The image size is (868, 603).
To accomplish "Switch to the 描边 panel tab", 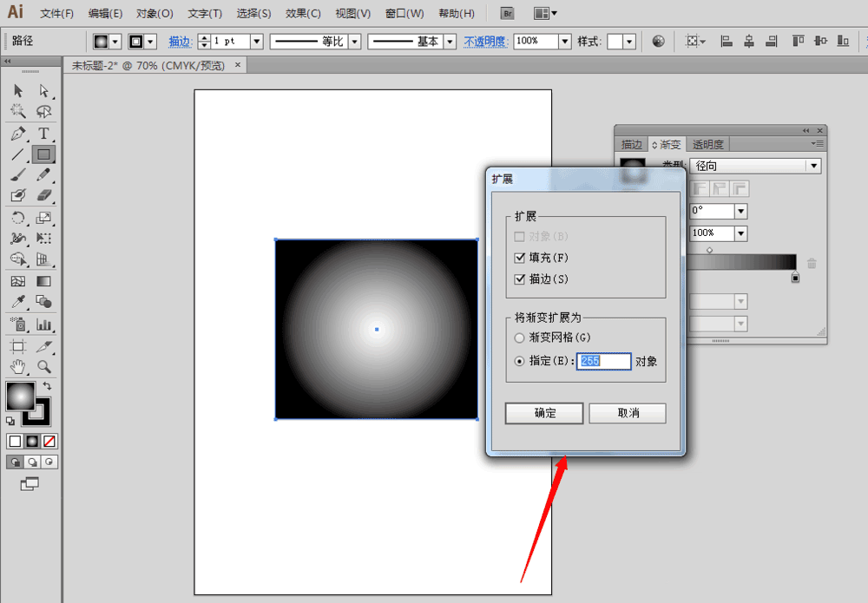I will click(631, 144).
